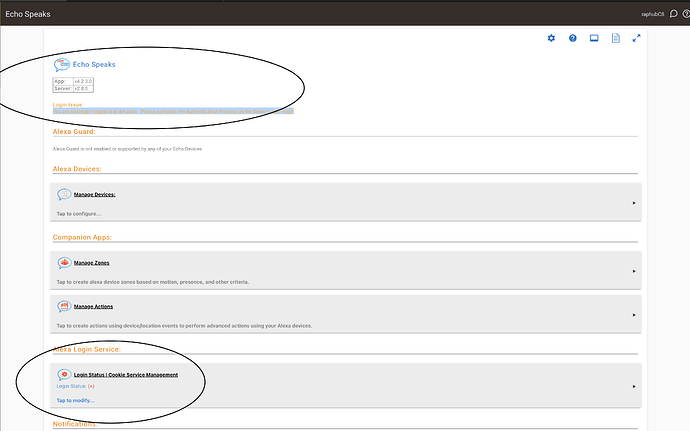This screenshot has width=690, height=431.
Task: Click the highlighted login issue message
Action: click(x=173, y=111)
